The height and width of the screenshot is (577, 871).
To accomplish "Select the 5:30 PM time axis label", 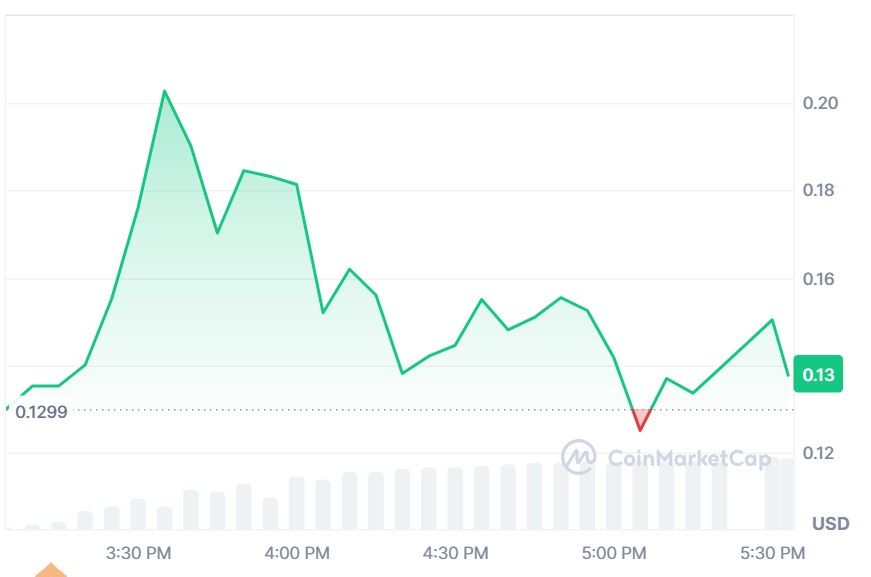I will pyautogui.click(x=772, y=552).
